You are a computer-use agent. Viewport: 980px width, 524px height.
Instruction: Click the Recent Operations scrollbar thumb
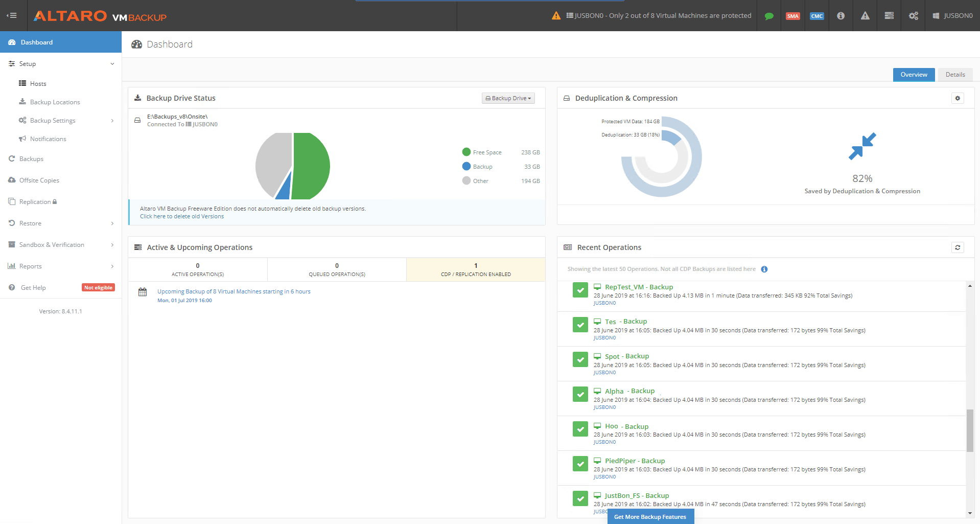pos(970,430)
